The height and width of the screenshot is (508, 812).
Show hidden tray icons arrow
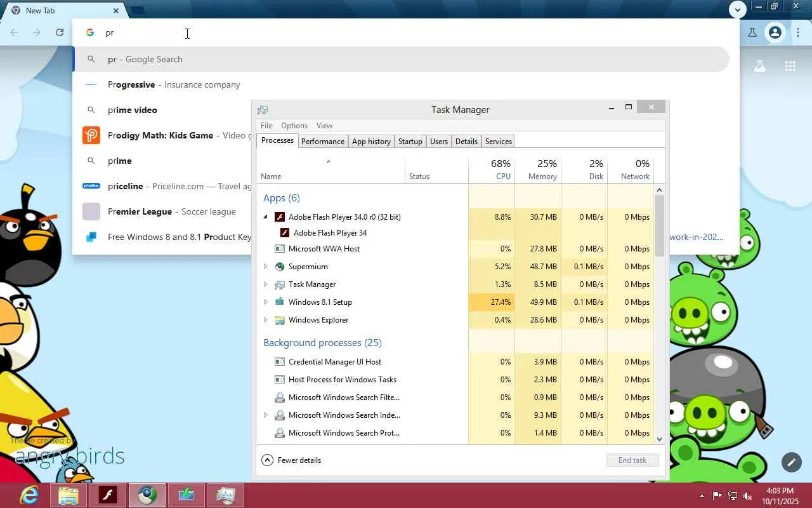click(x=702, y=496)
